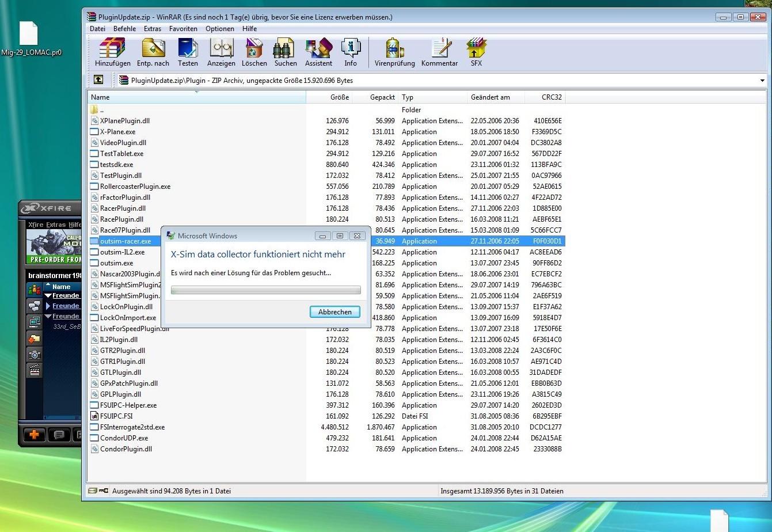Select FSUIPC.FSI file row

click(326, 416)
